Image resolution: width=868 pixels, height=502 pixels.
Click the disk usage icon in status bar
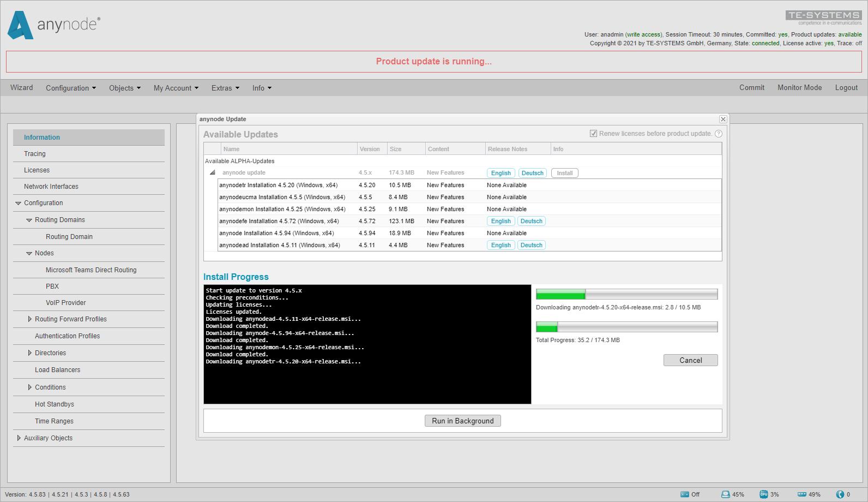click(726, 494)
